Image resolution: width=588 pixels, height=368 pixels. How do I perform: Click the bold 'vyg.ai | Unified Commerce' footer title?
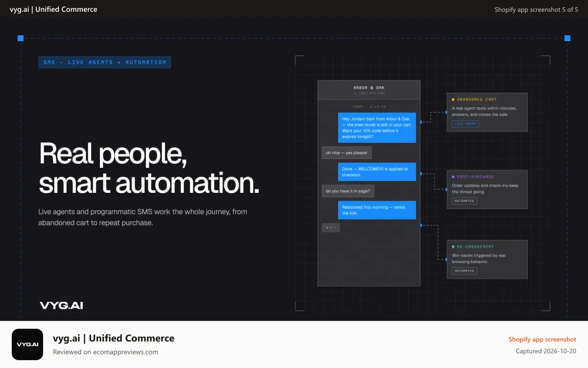(114, 338)
